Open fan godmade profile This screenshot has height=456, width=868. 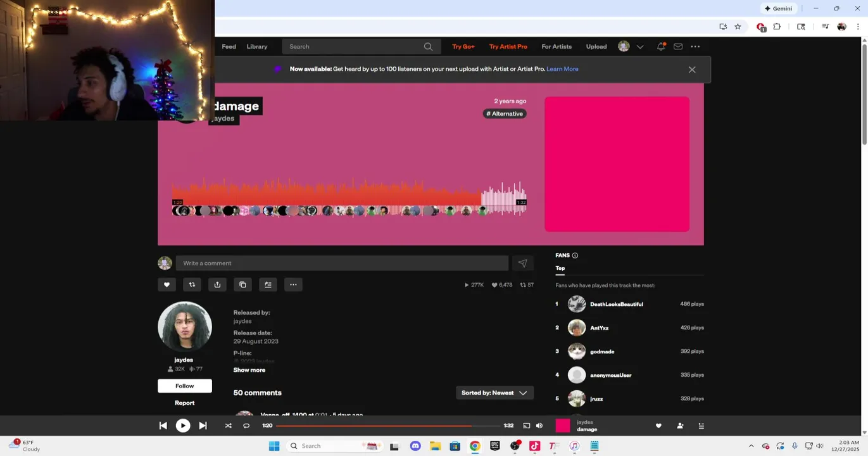[x=602, y=351]
